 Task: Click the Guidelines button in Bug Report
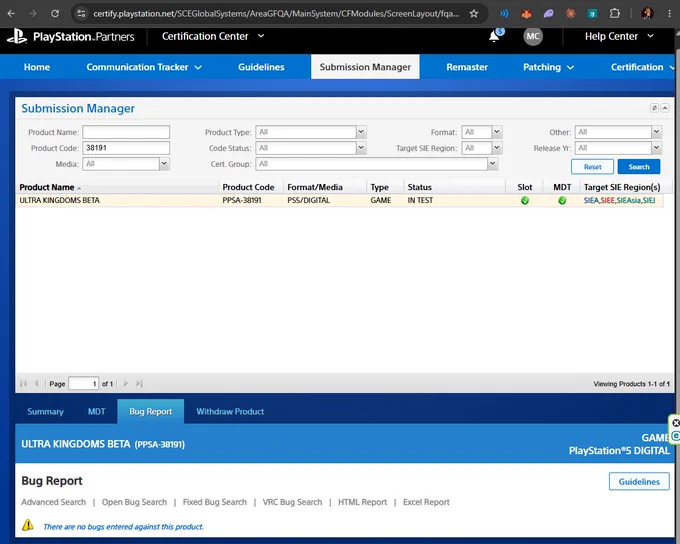[x=639, y=482]
